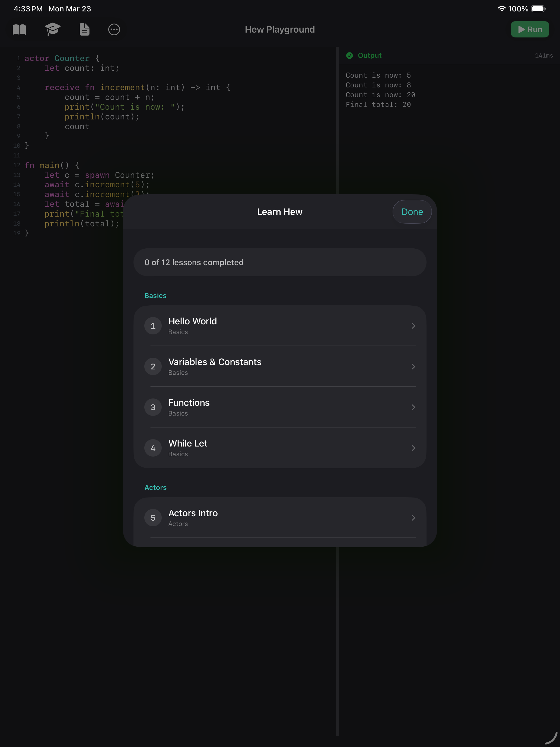
Task: Click code line 'fn main() {'
Action: pyautogui.click(x=52, y=165)
